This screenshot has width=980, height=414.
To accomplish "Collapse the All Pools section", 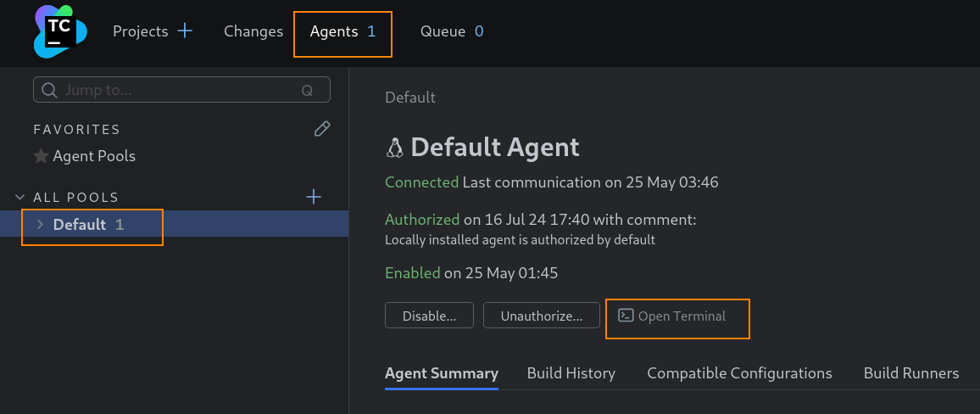I will pos(21,197).
